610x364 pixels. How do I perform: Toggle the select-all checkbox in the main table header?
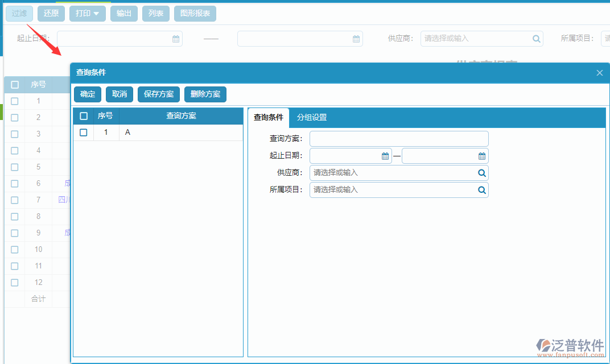tap(14, 84)
